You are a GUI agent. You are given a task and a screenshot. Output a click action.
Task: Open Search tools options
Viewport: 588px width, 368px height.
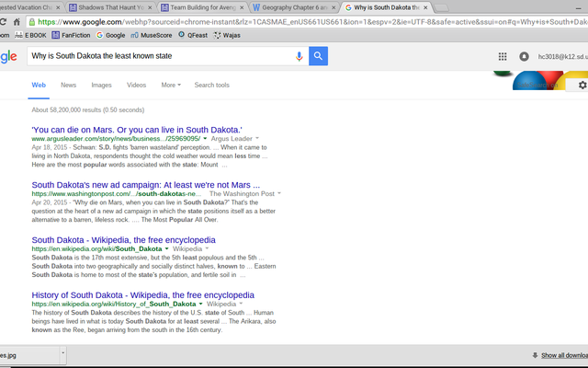212,86
